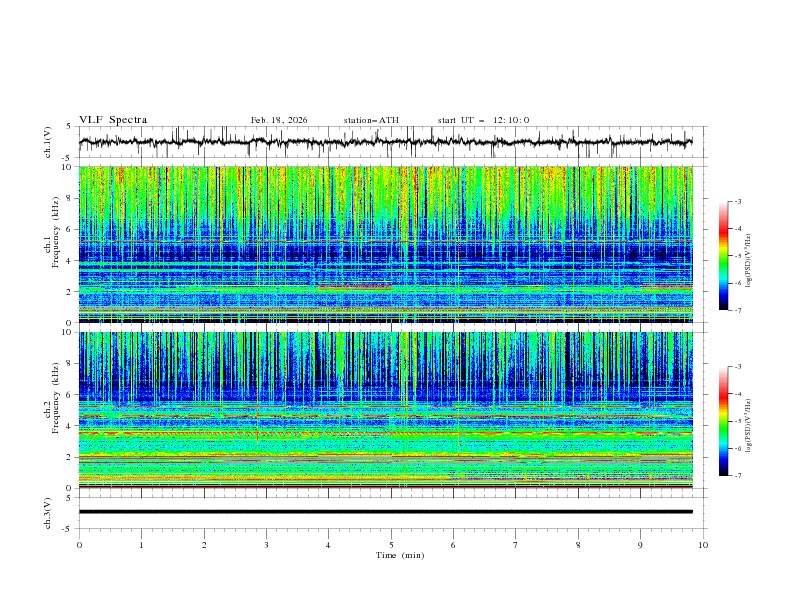The width and height of the screenshot is (792, 612).
Task: Click the "ch.3(V)" axis label
Action: point(48,513)
